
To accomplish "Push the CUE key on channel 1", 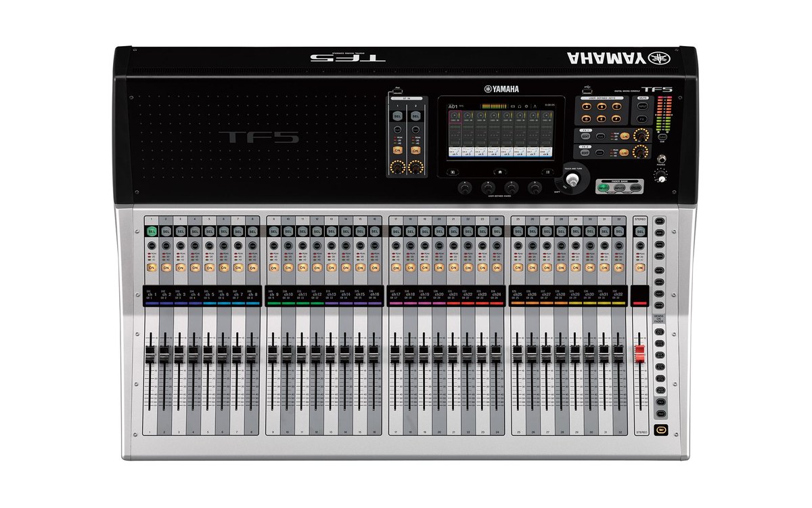I will point(152,245).
